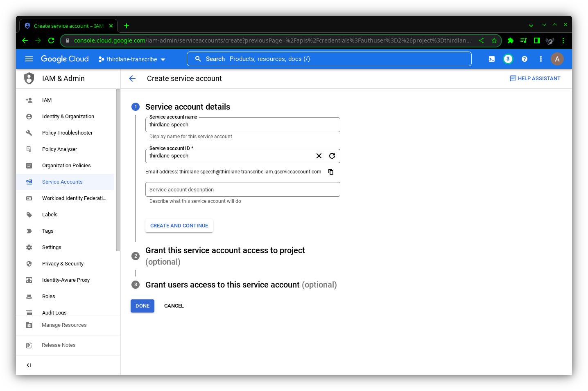Click the Cancel button
Screen dimensions: 588x391
(x=174, y=306)
